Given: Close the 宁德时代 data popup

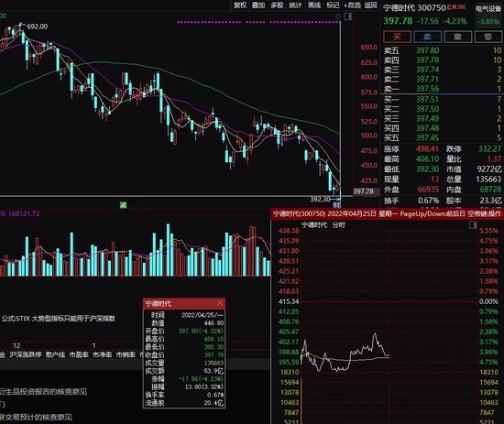Looking at the screenshot, I should [220, 303].
